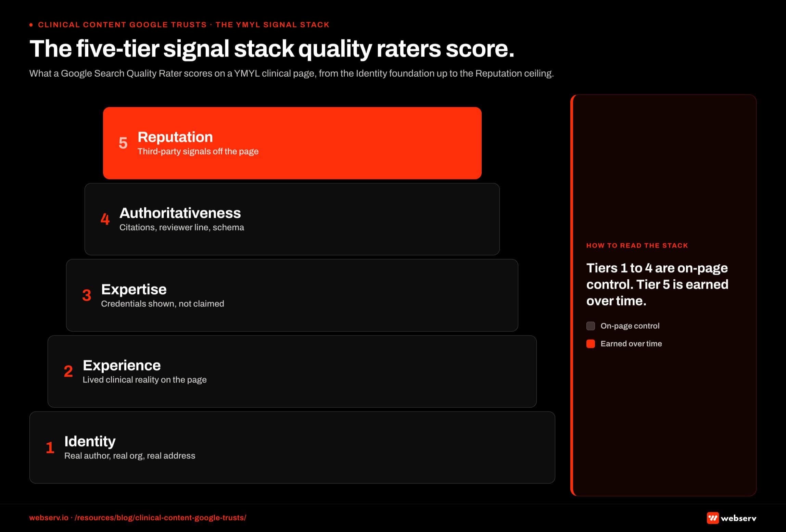Click the 'five-tier signal stack' main headline
786x532 pixels.
point(272,49)
